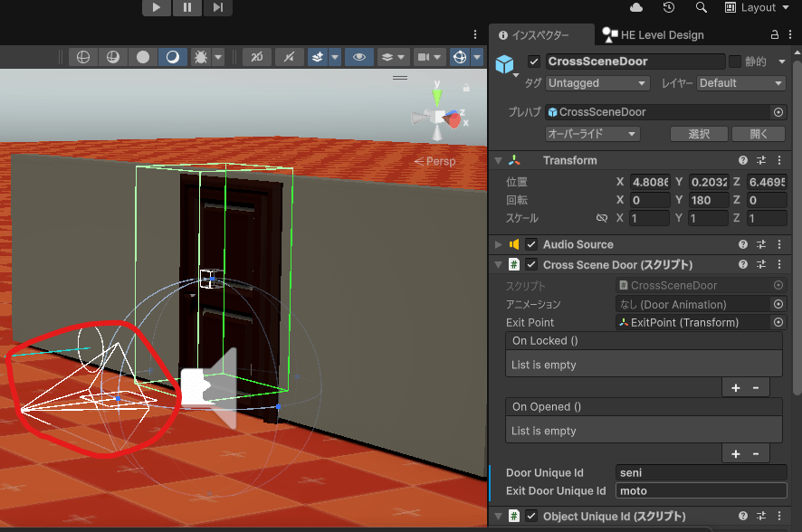Toggle scene effects (skybox/fx) button

click(318, 57)
